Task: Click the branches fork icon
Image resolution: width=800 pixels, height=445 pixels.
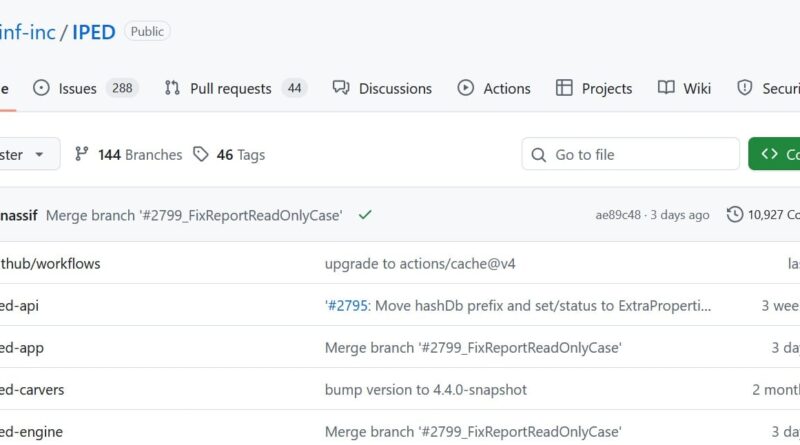Action: [x=82, y=155]
